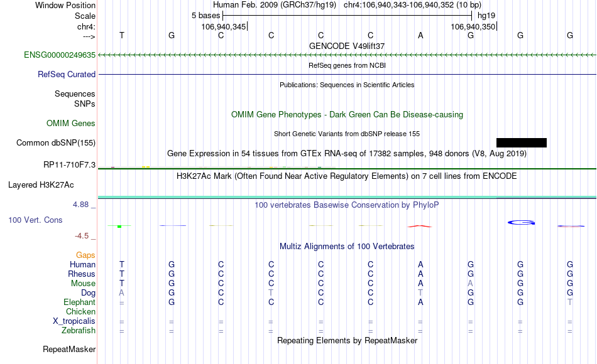Viewport: 597px width, 364px height.
Task: Click the green square PhyloP mark
Action: [x=119, y=227]
